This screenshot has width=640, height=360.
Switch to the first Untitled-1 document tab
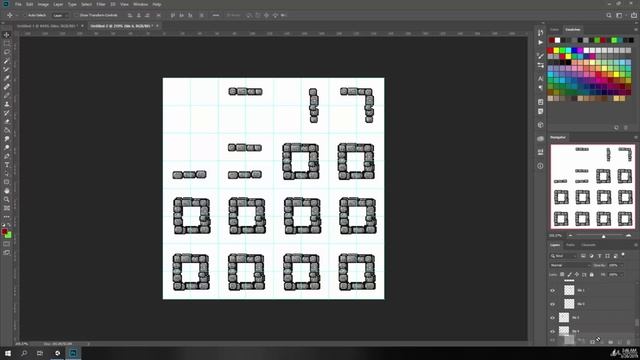point(47,26)
